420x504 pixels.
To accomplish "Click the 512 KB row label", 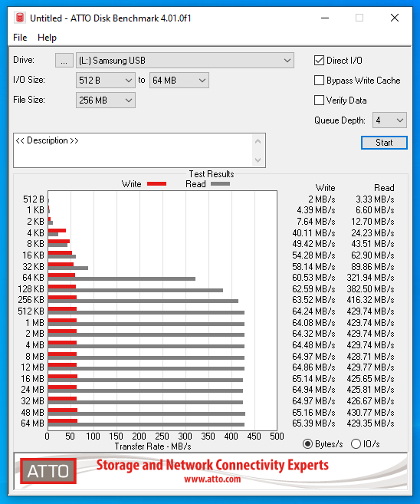I will click(x=31, y=311).
